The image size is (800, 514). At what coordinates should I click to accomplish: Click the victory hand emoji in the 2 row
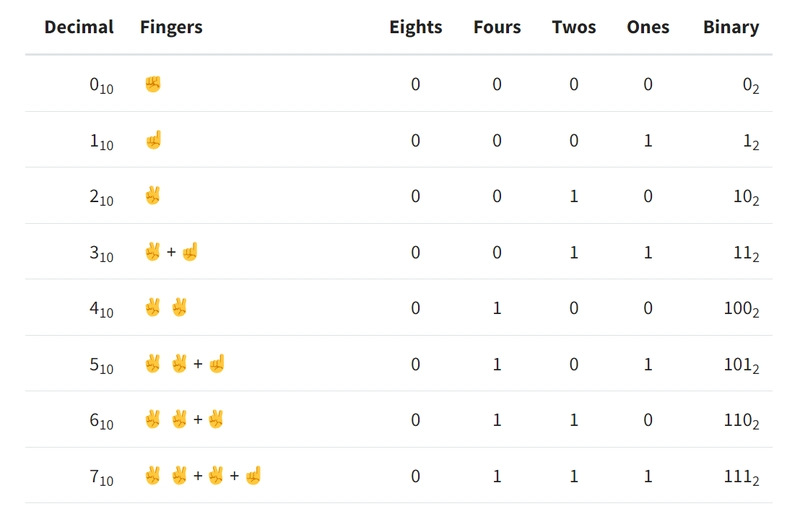153,195
